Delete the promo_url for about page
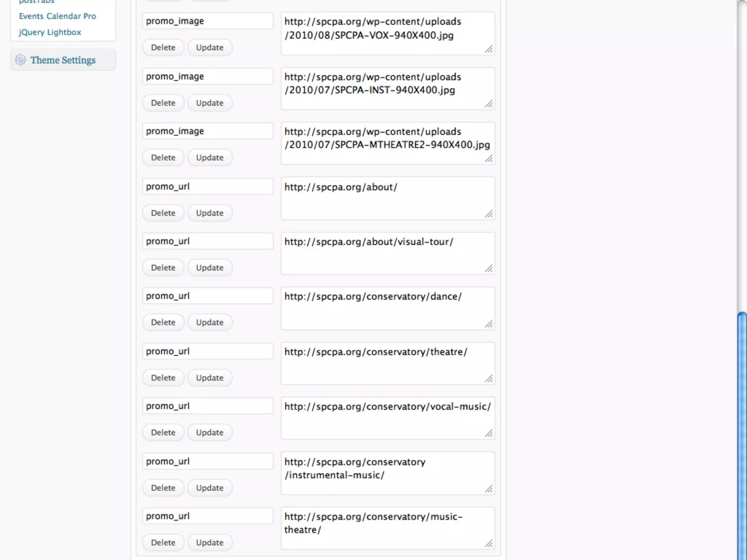This screenshot has width=747, height=560. (x=163, y=213)
